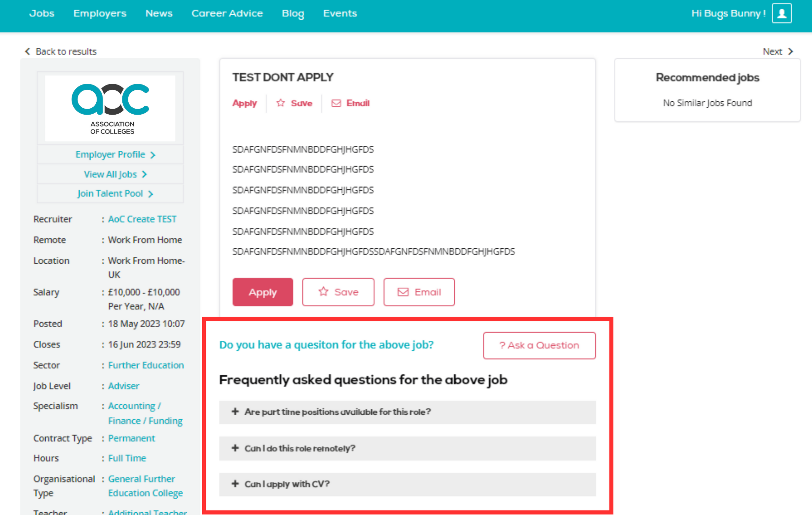Open Career Advice in the navbar
Image resolution: width=812 pixels, height=515 pixels.
pos(227,14)
